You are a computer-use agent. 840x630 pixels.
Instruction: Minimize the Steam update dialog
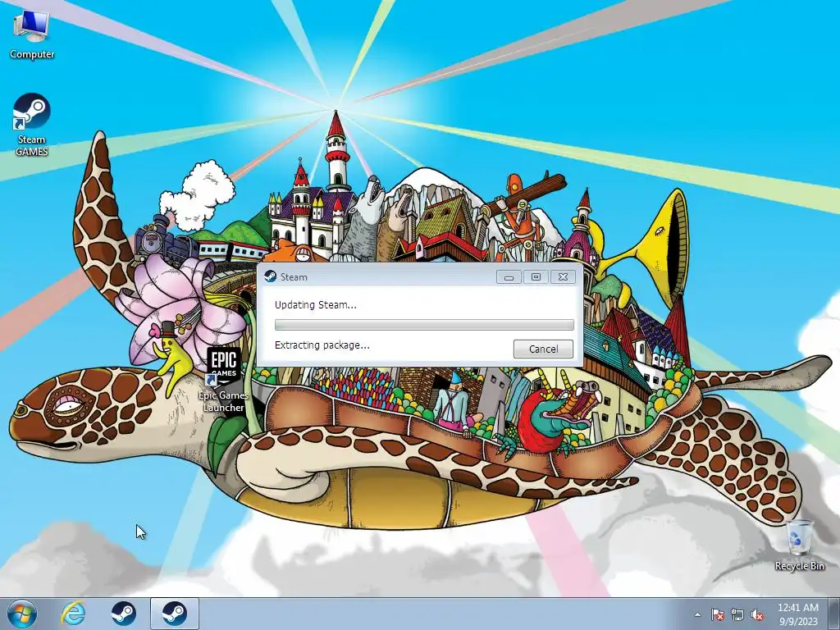[x=509, y=277]
